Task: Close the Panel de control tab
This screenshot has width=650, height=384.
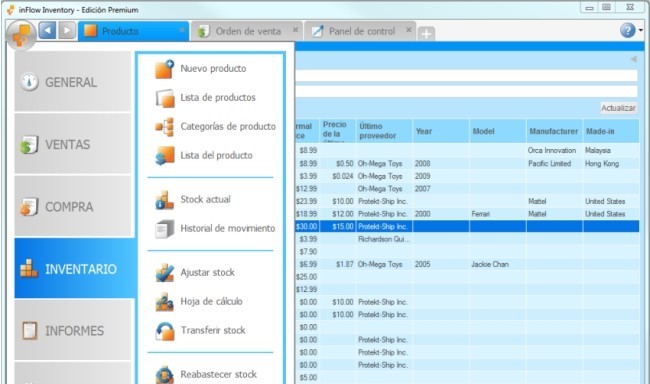Action: (x=408, y=30)
